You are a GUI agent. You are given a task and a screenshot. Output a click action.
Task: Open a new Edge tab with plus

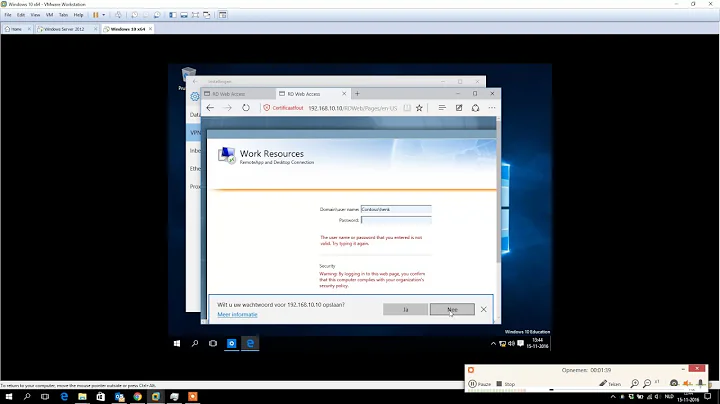tap(357, 94)
